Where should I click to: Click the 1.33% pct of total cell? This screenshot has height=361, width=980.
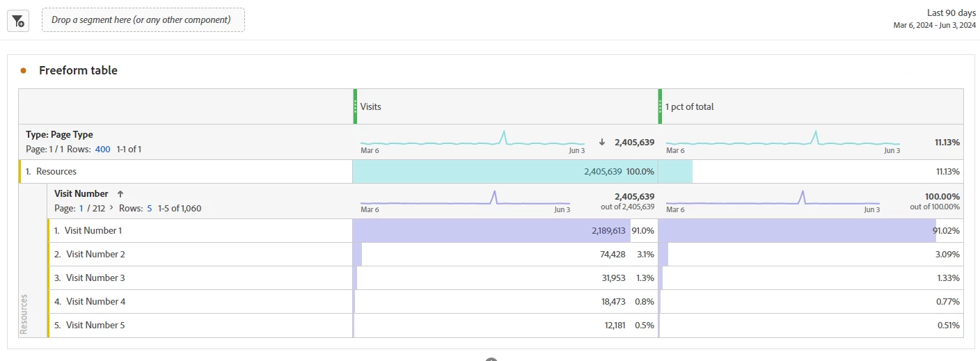pyautogui.click(x=811, y=278)
